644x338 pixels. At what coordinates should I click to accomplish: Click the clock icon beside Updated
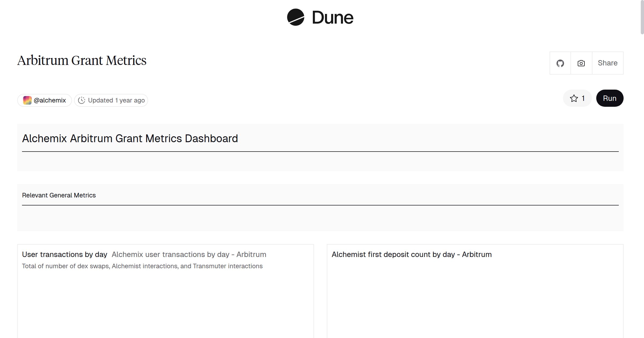click(x=82, y=100)
